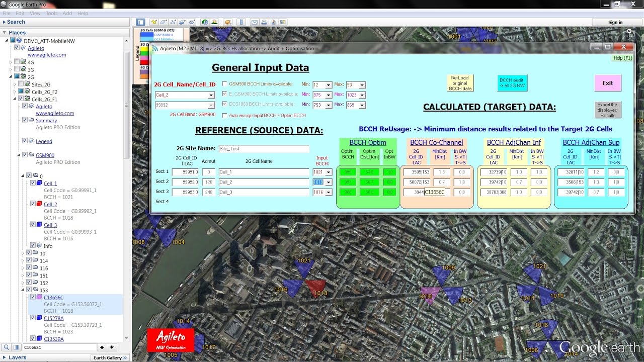Open Earth Gallery
644x362 pixels.
pos(110,357)
